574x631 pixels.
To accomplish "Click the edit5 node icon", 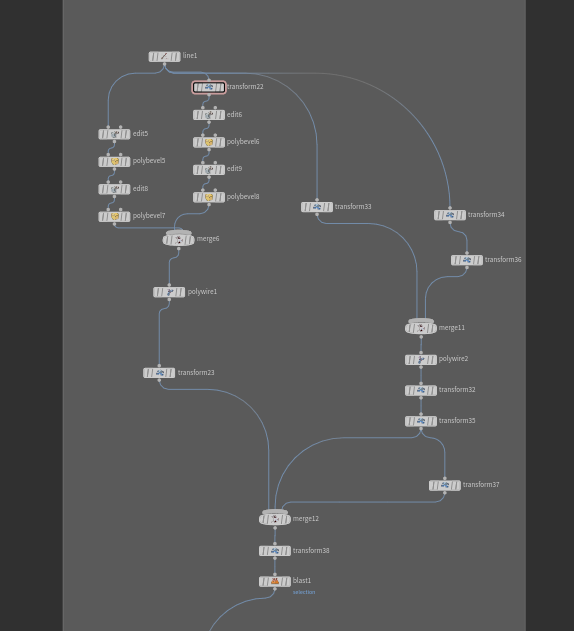I will [x=114, y=134].
